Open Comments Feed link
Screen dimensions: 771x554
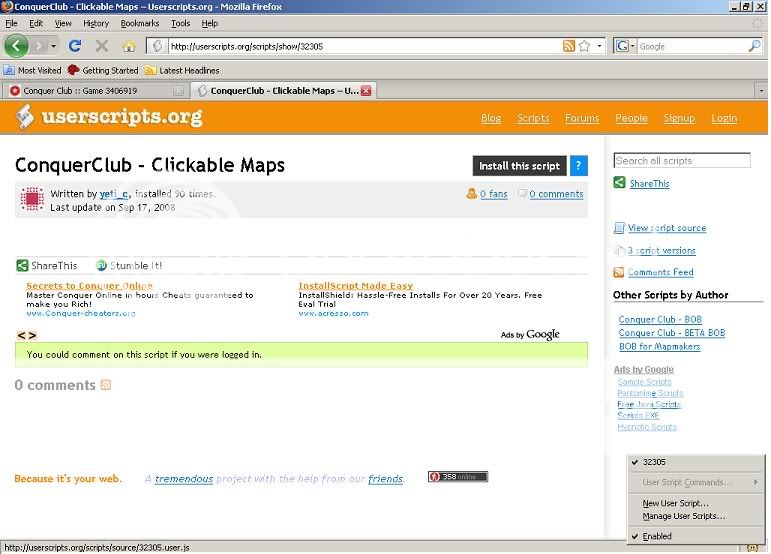660,272
